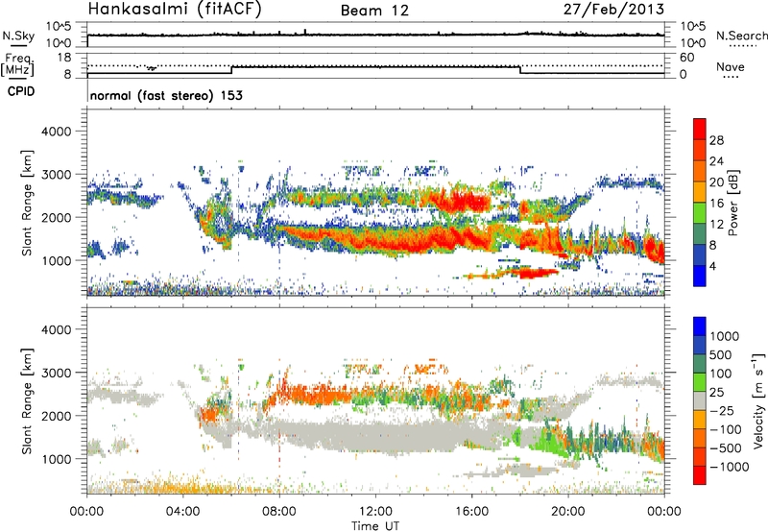The height and width of the screenshot is (532, 768).
Task: Click the '24' label on power color bar
Action: tap(716, 161)
